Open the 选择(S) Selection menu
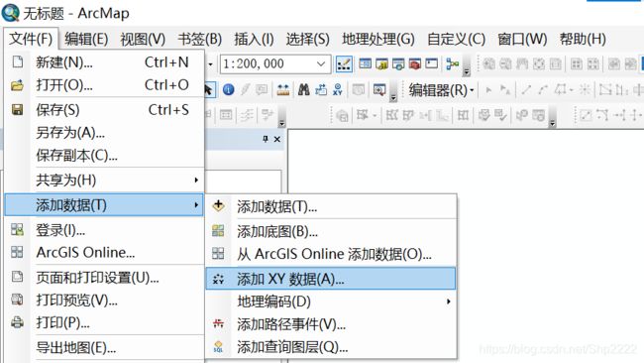644x363 pixels. click(307, 39)
